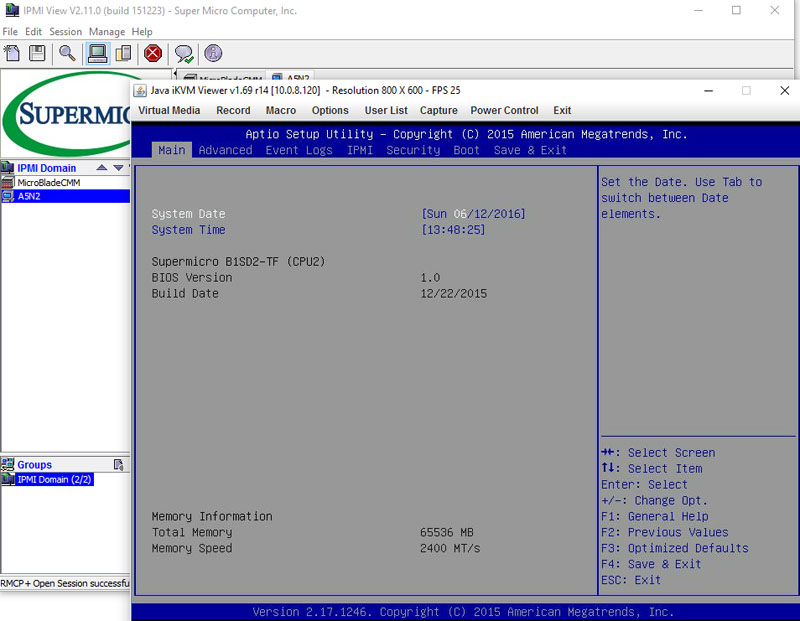The height and width of the screenshot is (621, 800).
Task: Open the Virtual Media menu
Action: (169, 110)
